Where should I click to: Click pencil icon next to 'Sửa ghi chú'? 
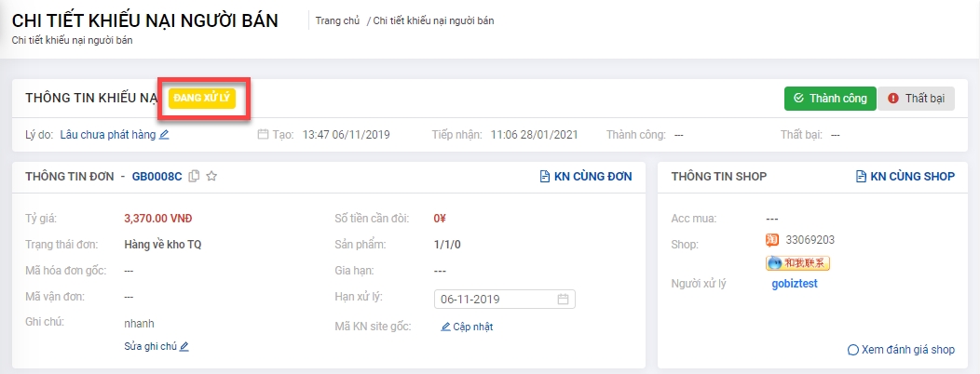pyautogui.click(x=184, y=346)
